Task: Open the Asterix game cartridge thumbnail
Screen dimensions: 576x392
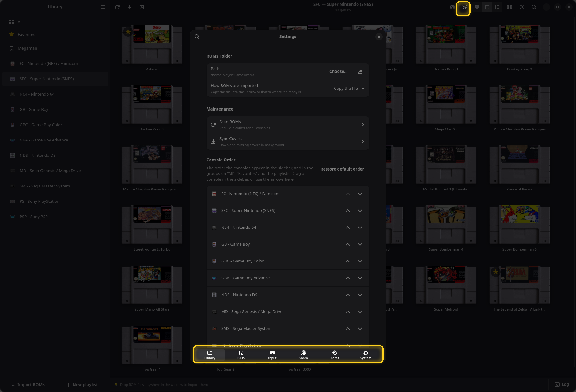Action: [x=152, y=45]
